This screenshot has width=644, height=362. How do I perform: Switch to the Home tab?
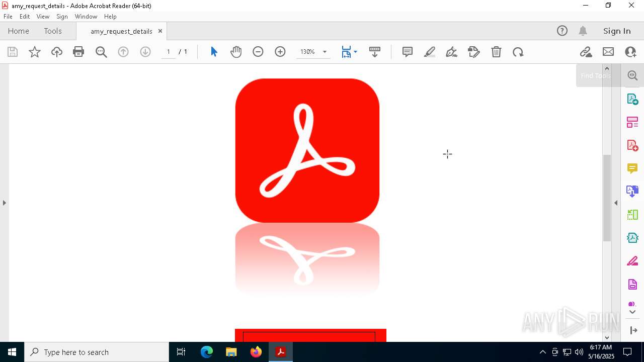coord(19,31)
